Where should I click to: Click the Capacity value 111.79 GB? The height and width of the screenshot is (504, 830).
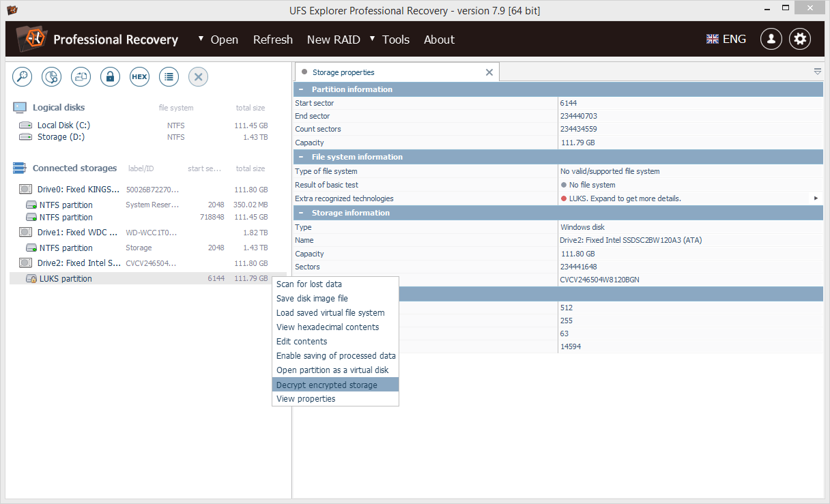577,143
